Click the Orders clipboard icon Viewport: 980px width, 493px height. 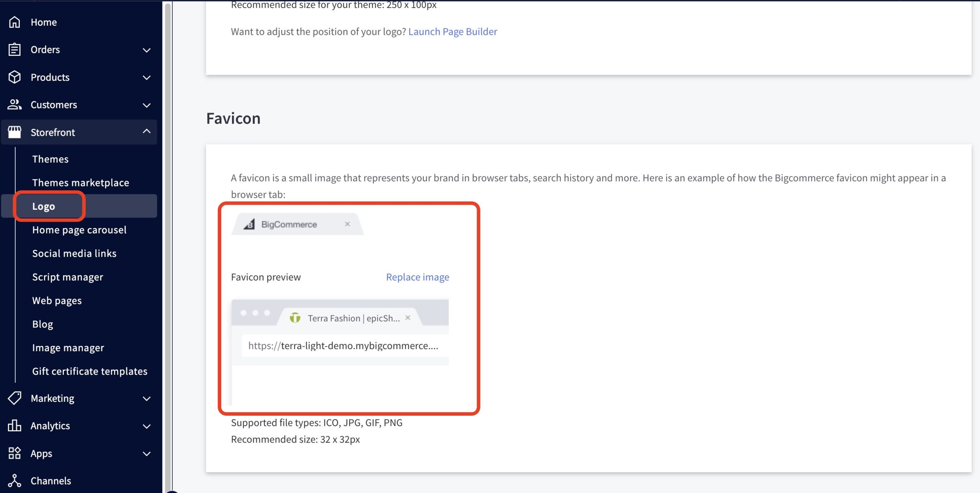click(15, 50)
